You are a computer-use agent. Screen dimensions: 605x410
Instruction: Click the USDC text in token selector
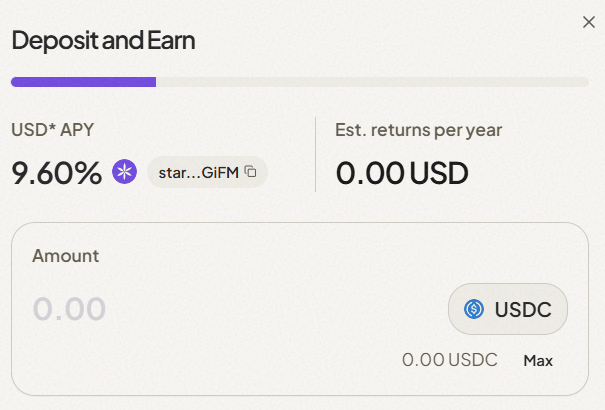tap(523, 309)
